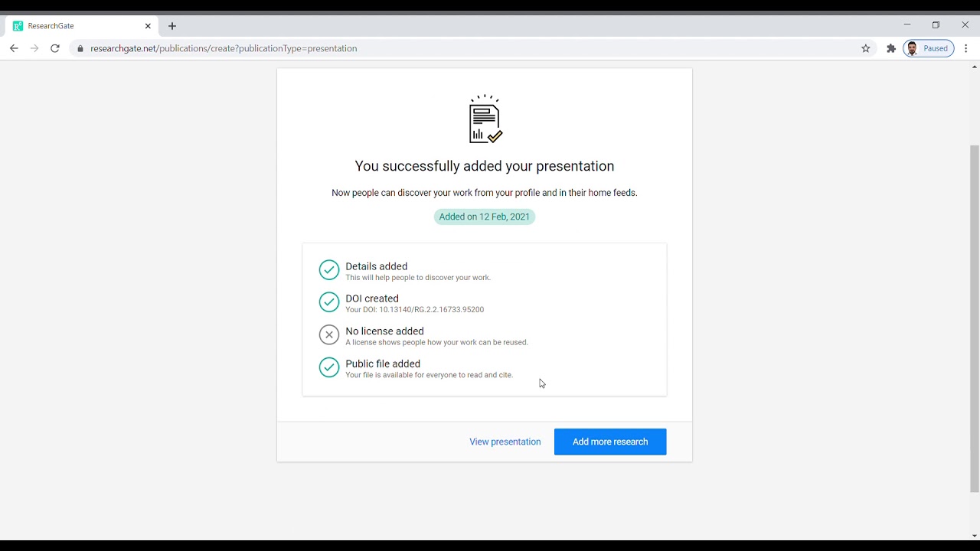Close the ResearchGate tab
Screen dimensions: 980x551
pyautogui.click(x=148, y=26)
